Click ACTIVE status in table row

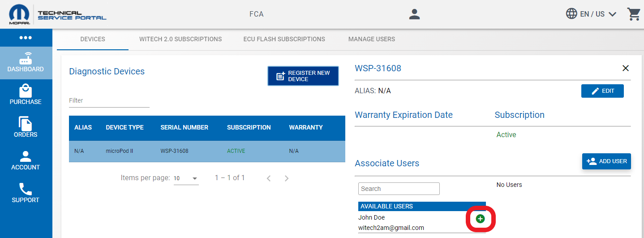(x=236, y=151)
